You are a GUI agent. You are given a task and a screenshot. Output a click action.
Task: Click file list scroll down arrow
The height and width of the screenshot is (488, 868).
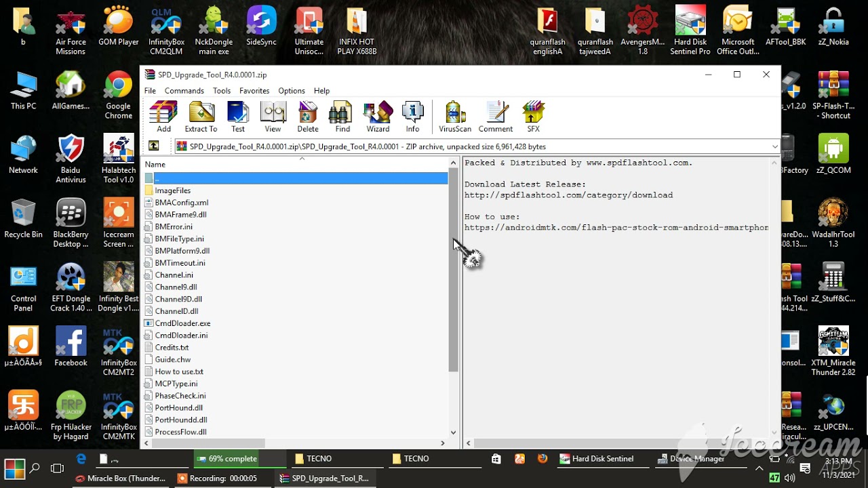point(454,432)
